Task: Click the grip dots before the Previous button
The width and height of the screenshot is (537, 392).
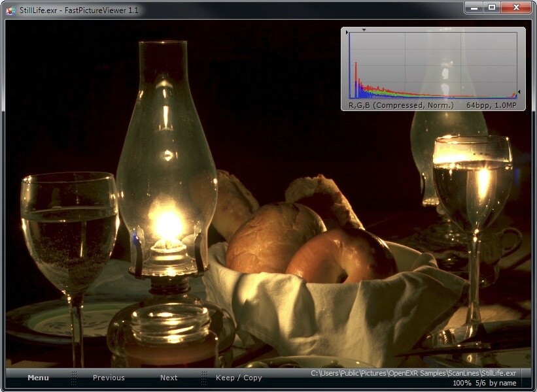Action: click(72, 378)
